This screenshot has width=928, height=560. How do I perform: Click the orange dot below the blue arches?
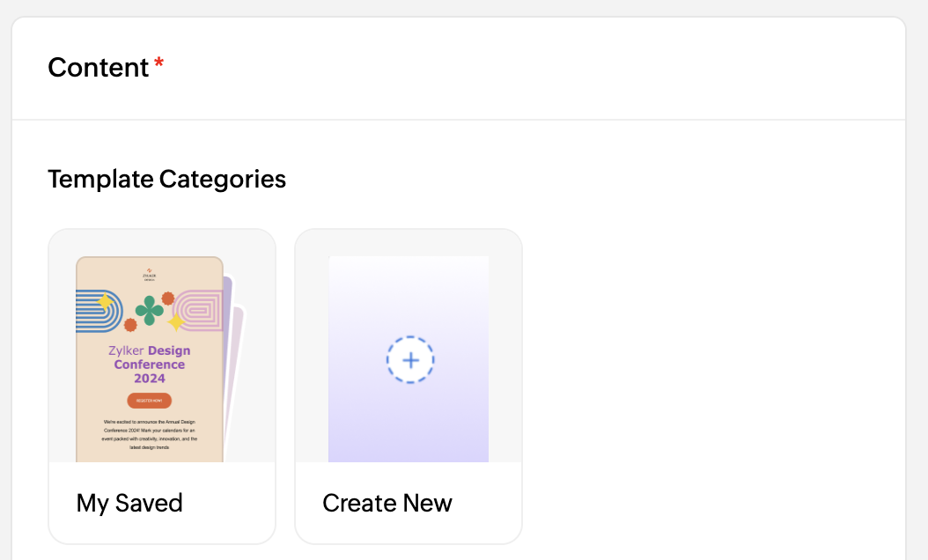coord(130,324)
